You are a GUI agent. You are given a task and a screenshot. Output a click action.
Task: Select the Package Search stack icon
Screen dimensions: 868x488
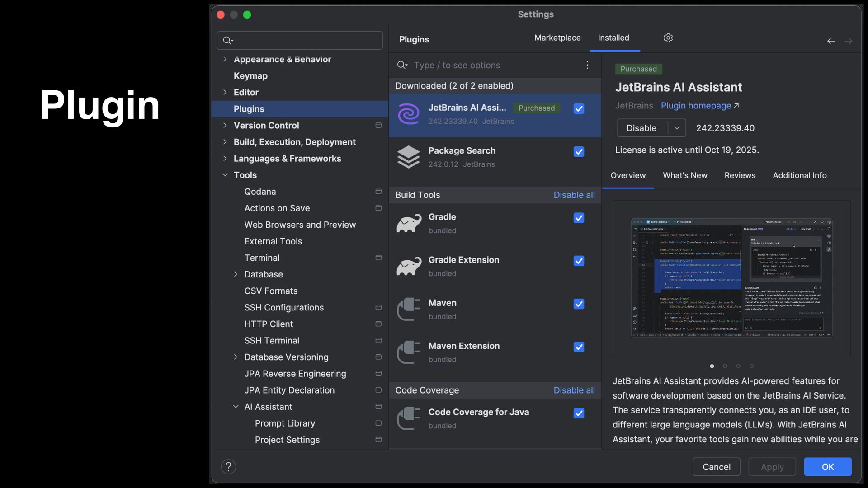pos(409,157)
